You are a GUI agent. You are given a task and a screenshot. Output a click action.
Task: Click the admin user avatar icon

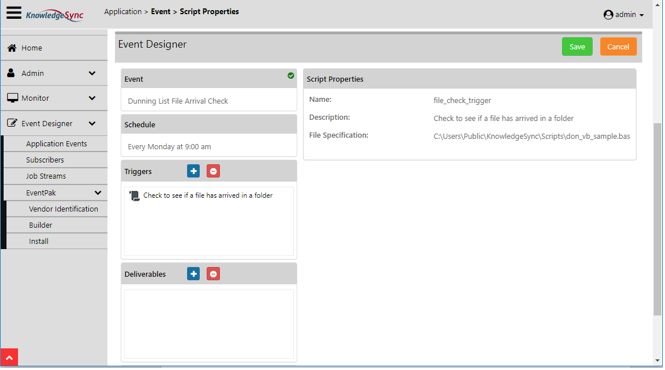pyautogui.click(x=608, y=15)
